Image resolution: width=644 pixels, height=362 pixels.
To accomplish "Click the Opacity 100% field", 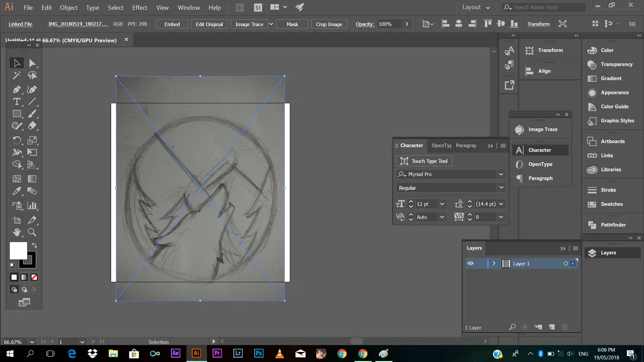I will click(389, 24).
